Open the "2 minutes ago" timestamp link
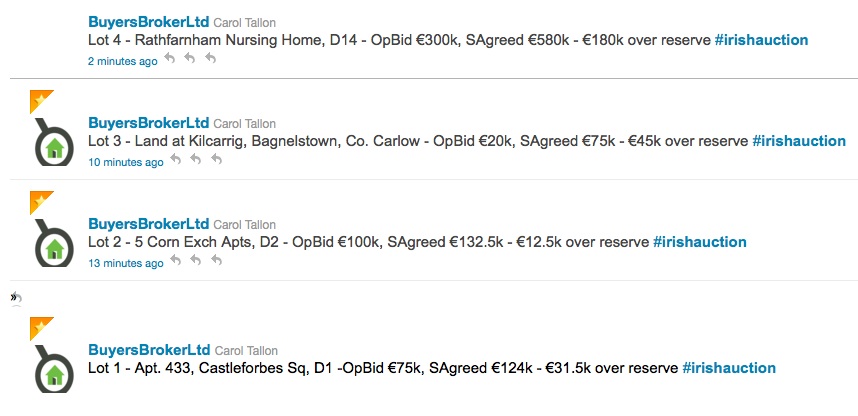This screenshot has width=858, height=416. tap(122, 61)
